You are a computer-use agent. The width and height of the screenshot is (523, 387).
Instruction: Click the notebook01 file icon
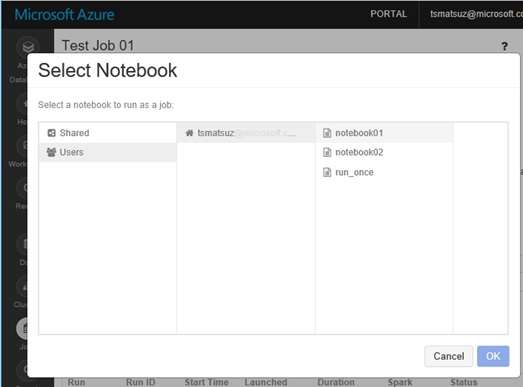(327, 133)
